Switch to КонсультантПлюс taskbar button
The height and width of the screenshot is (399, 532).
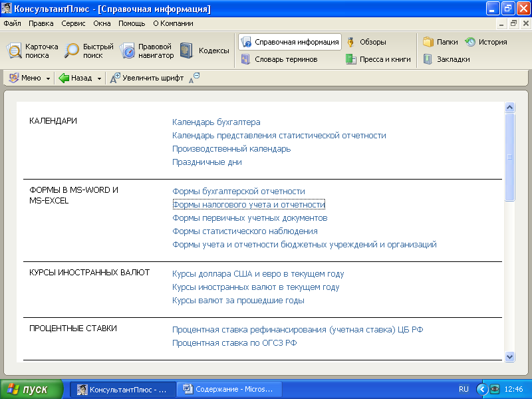pyautogui.click(x=123, y=390)
